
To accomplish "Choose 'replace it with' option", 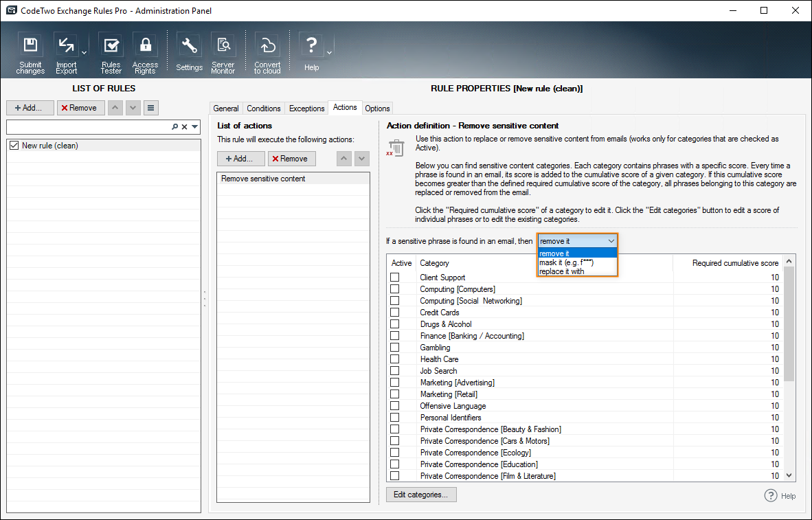I will pyautogui.click(x=578, y=271).
